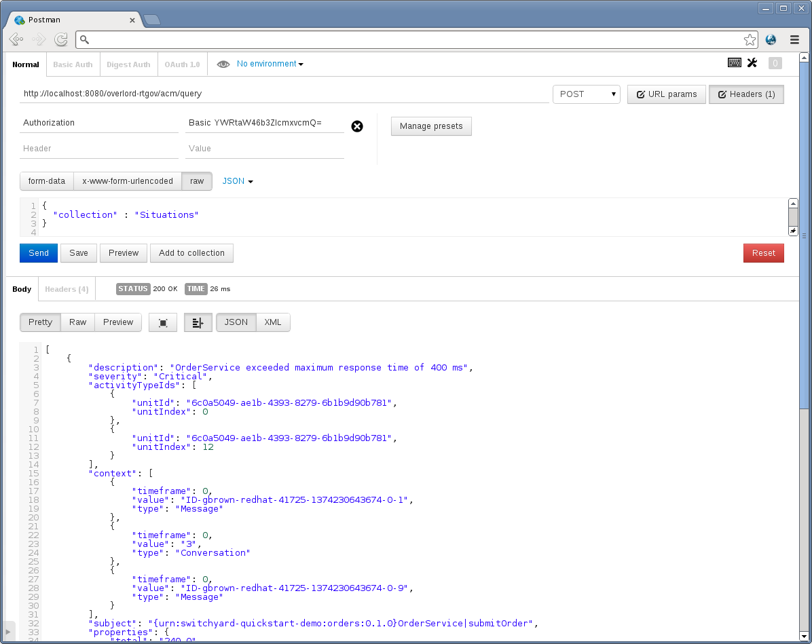The height and width of the screenshot is (644, 812).
Task: Open the POST method dropdown
Action: pos(586,94)
